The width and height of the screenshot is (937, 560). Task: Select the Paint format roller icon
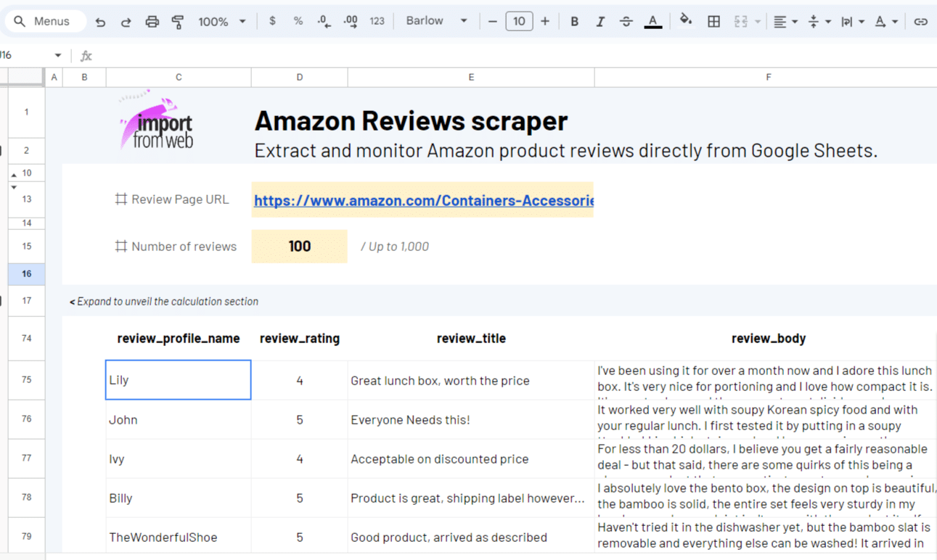tap(178, 22)
